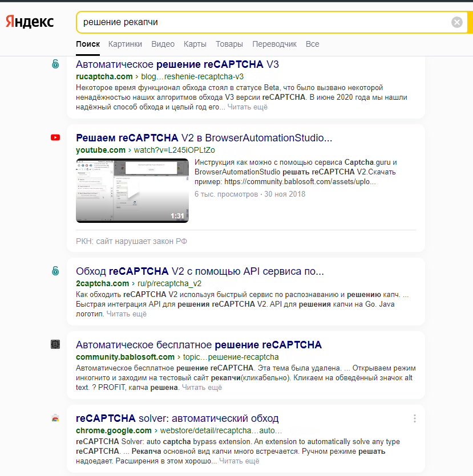Click the Яндекс logo
The image size is (473, 476).
(x=30, y=22)
